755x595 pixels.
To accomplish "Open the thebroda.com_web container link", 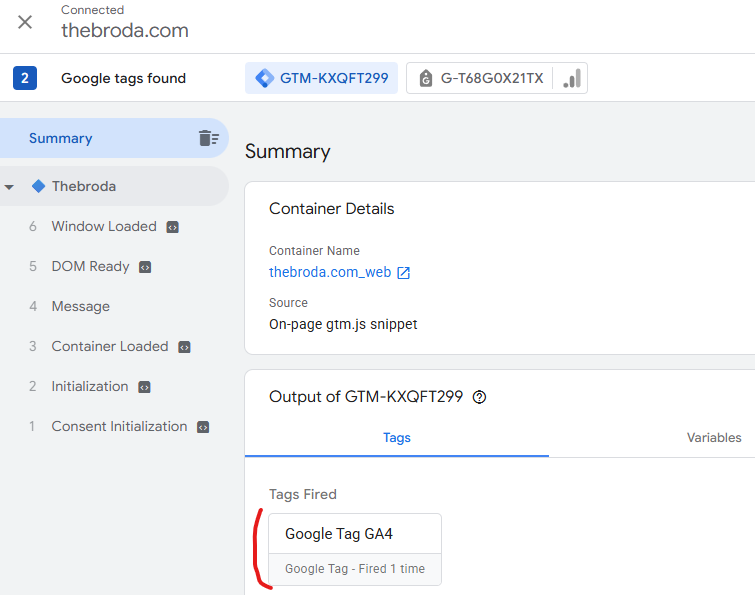I will pyautogui.click(x=330, y=272).
